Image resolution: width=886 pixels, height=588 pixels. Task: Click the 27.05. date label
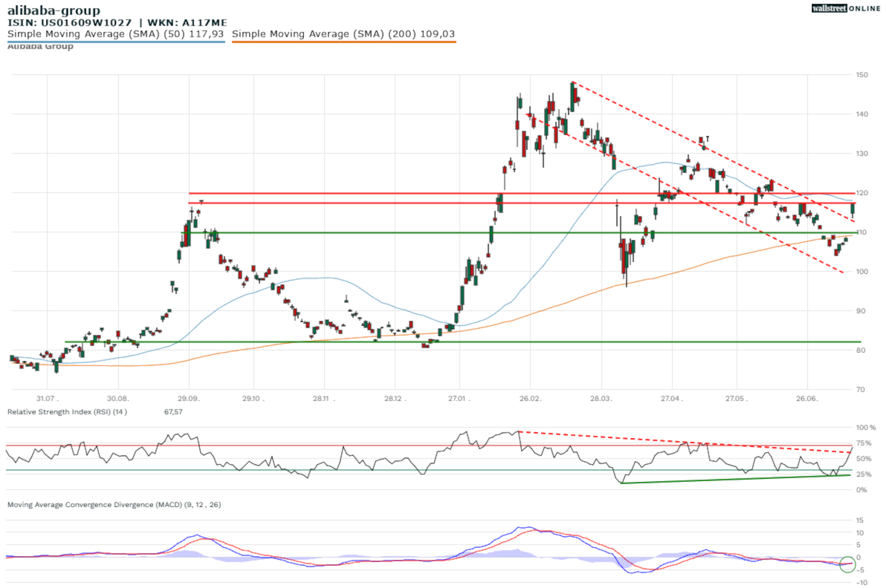click(x=736, y=399)
